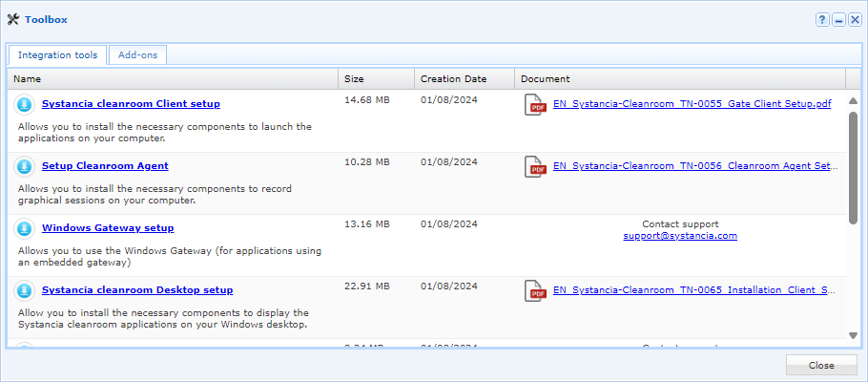Viewport: 868px width, 382px height.
Task: Click download icon for Windows Gateway setup
Action: (x=25, y=229)
